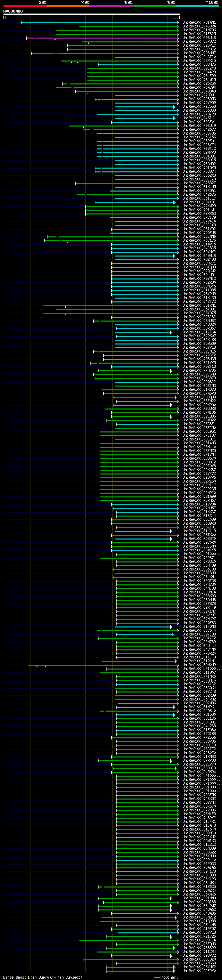Select hit label UniRef100_A1Z6C5

[x=199, y=887]
